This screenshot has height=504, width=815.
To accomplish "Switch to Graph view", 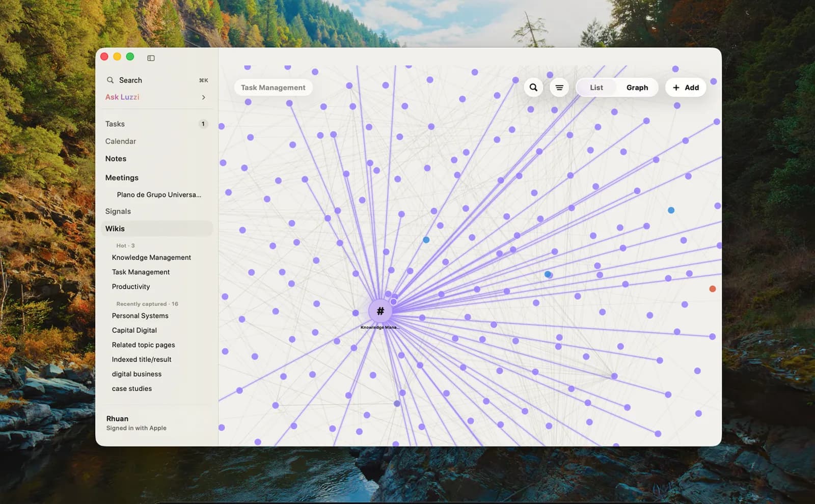I will pos(637,88).
